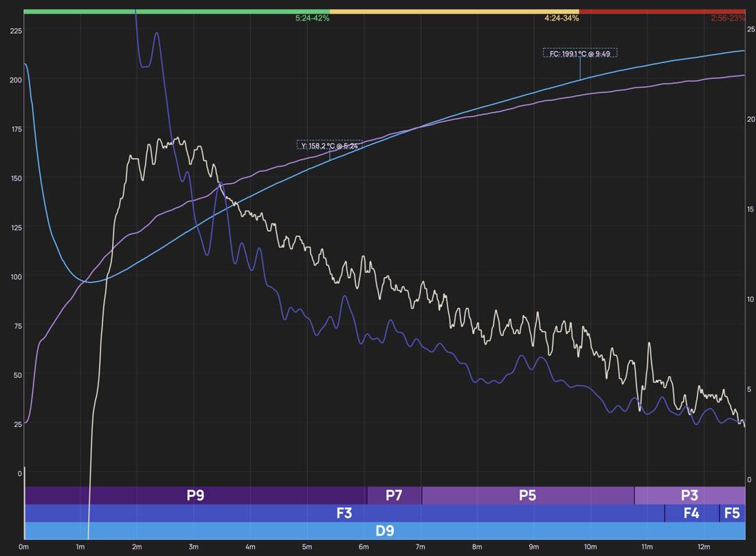Screen dimensions: 756x556
Task: Select the P9 power segment
Action: [x=195, y=496]
